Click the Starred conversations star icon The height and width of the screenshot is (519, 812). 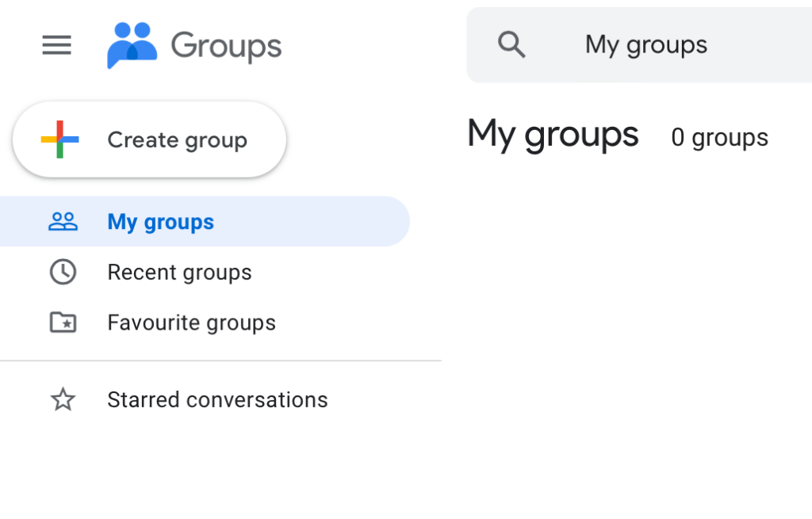pos(62,399)
